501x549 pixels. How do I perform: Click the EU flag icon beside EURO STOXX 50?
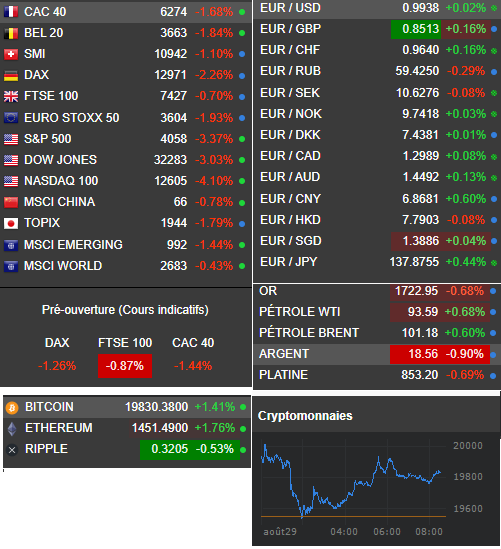click(11, 118)
